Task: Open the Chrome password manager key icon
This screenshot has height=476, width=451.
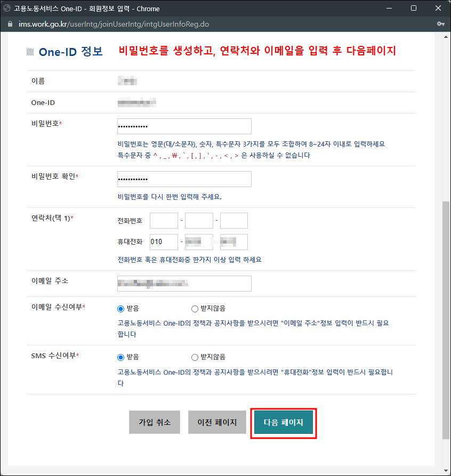Action: coord(441,24)
